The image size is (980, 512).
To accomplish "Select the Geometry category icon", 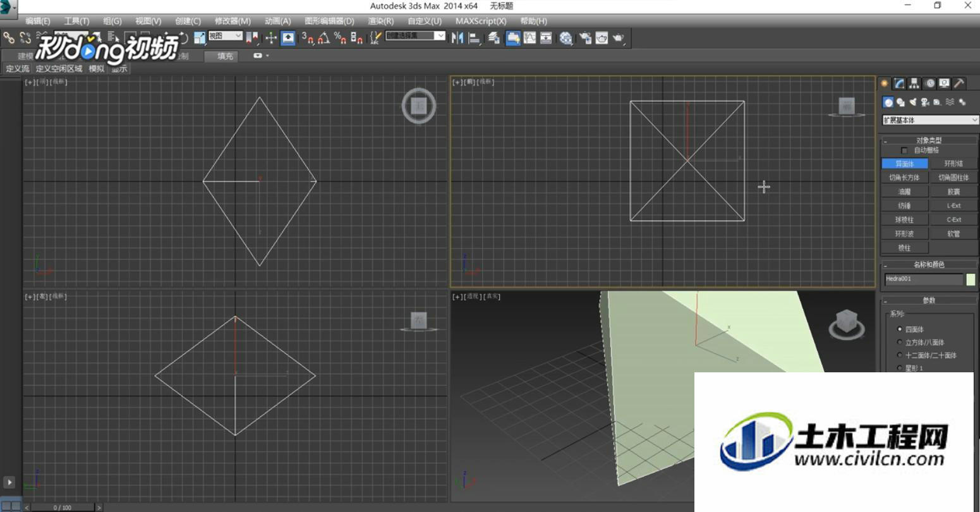I will [888, 102].
